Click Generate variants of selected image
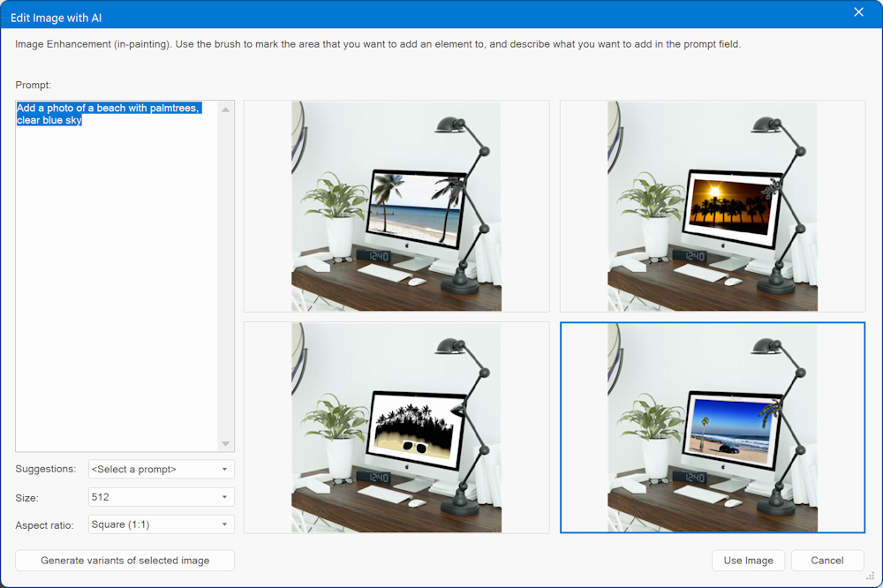This screenshot has width=883, height=588. tap(125, 561)
